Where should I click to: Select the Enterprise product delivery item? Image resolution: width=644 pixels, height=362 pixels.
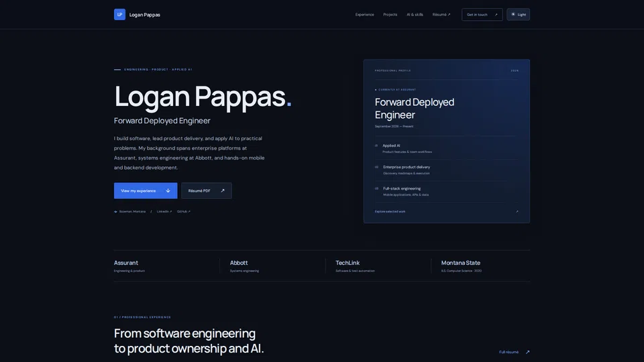447,170
